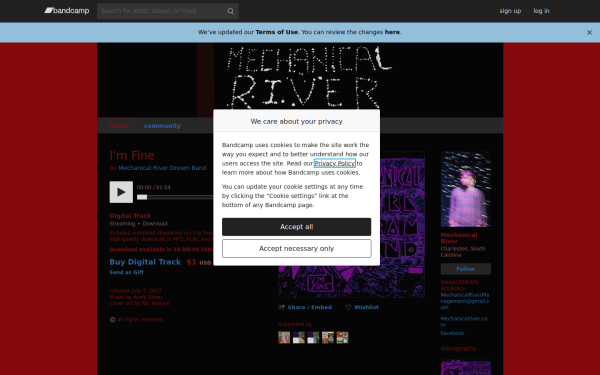Click the all rights reserved license text
600x375 pixels.
[x=140, y=320]
